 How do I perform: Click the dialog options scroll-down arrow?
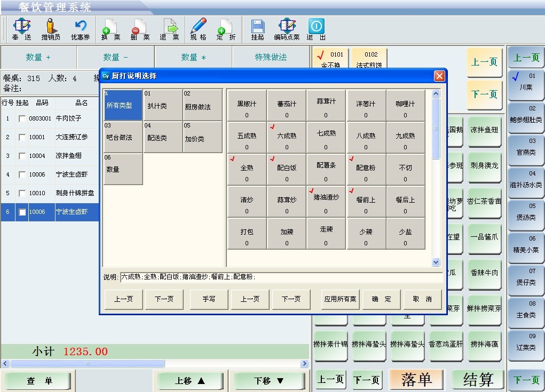pos(436,262)
